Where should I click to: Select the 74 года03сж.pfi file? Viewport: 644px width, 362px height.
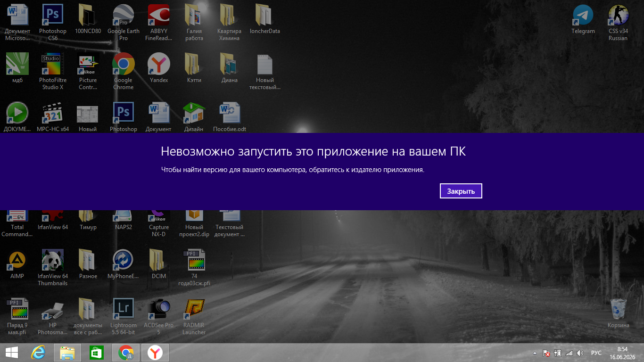[194, 267]
